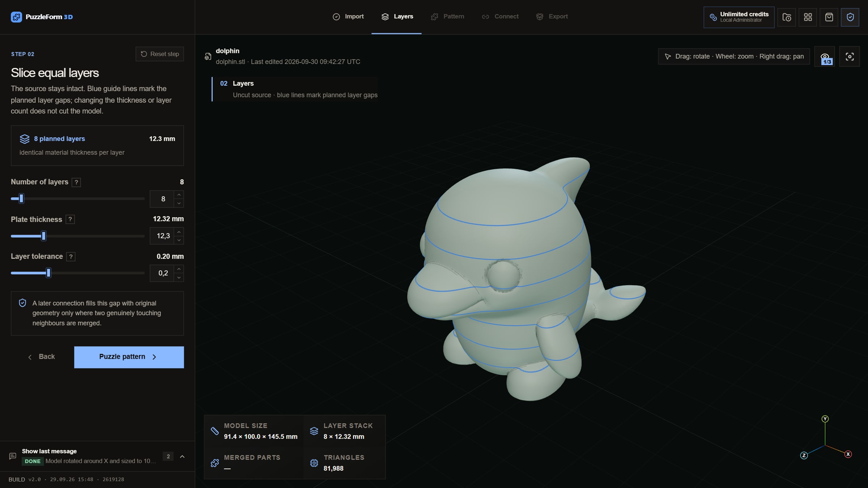Increase number of layers with up arrow
Image resolution: width=868 pixels, height=488 pixels.
point(179,195)
